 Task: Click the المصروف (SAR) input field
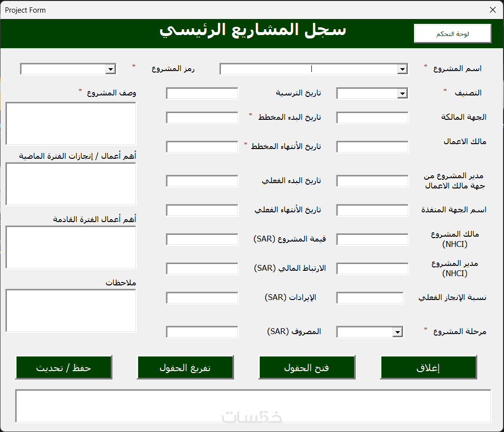(202, 332)
